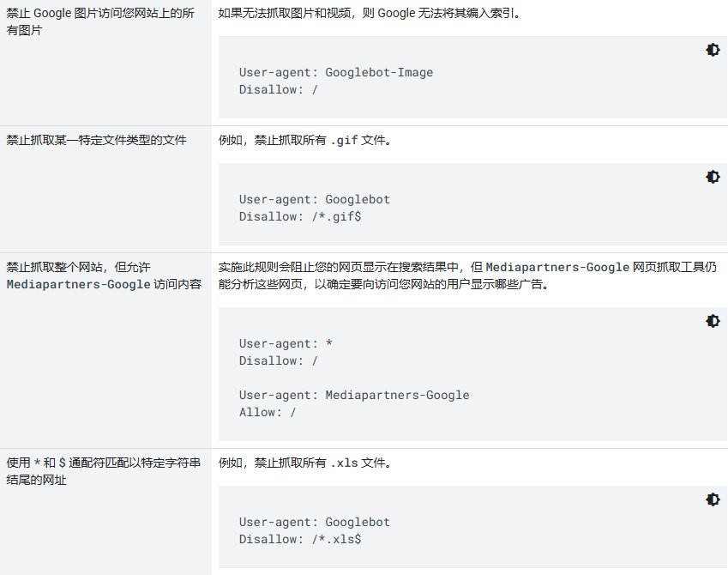
Task: Click the row heading "禁止抓取某一特定文件类型的文件"
Action: tap(96, 140)
